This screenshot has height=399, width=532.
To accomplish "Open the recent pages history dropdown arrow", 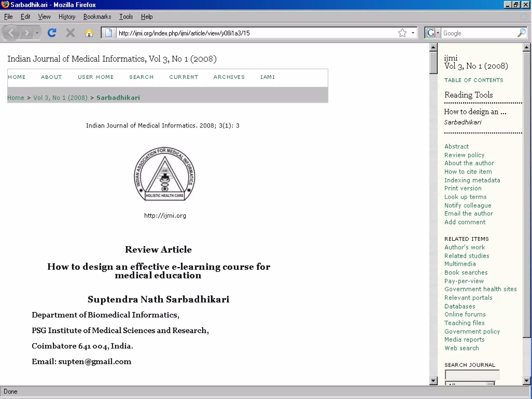I will pos(37,33).
